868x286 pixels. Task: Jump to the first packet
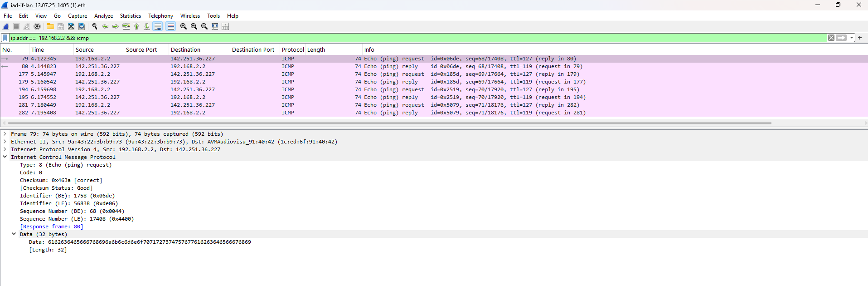click(136, 26)
